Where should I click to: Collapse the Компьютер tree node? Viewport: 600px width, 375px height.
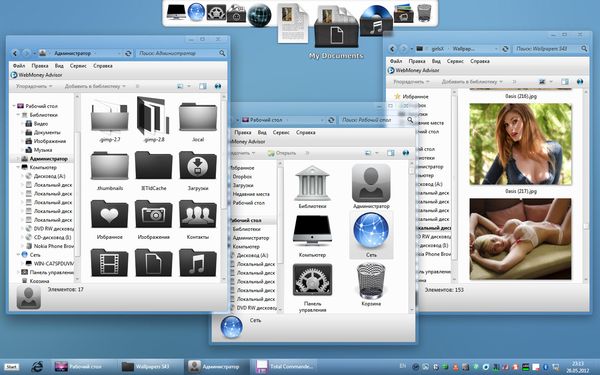18,167
